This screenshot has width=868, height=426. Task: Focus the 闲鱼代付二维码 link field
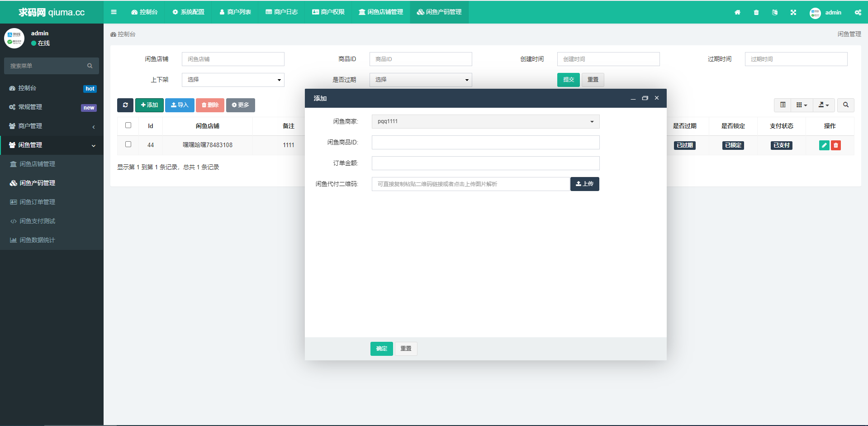point(470,184)
